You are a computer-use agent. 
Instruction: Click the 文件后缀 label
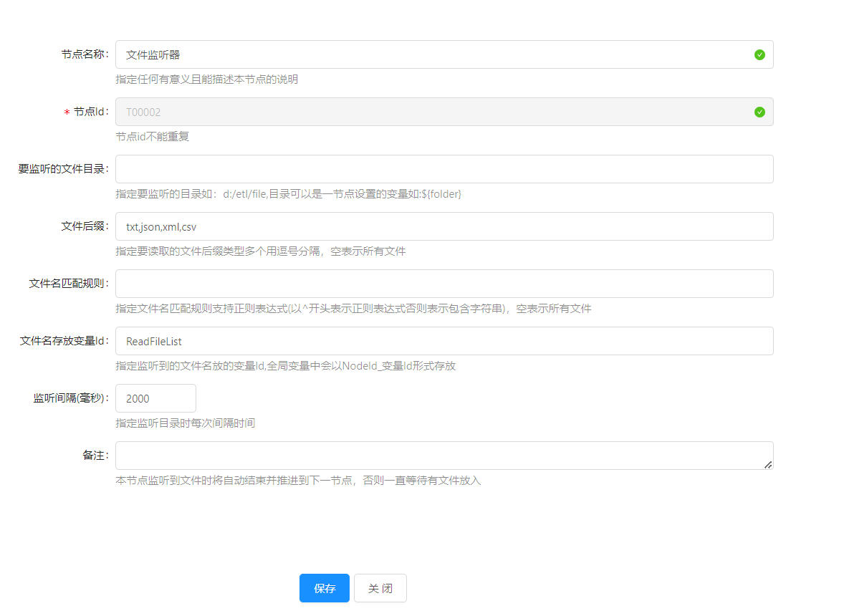point(83,226)
